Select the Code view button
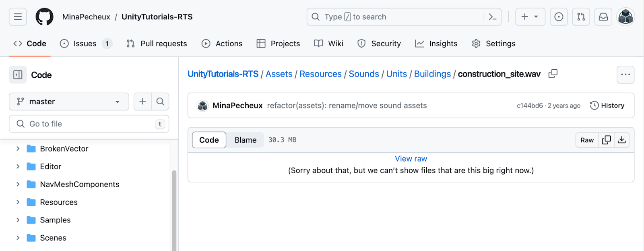 (x=209, y=140)
